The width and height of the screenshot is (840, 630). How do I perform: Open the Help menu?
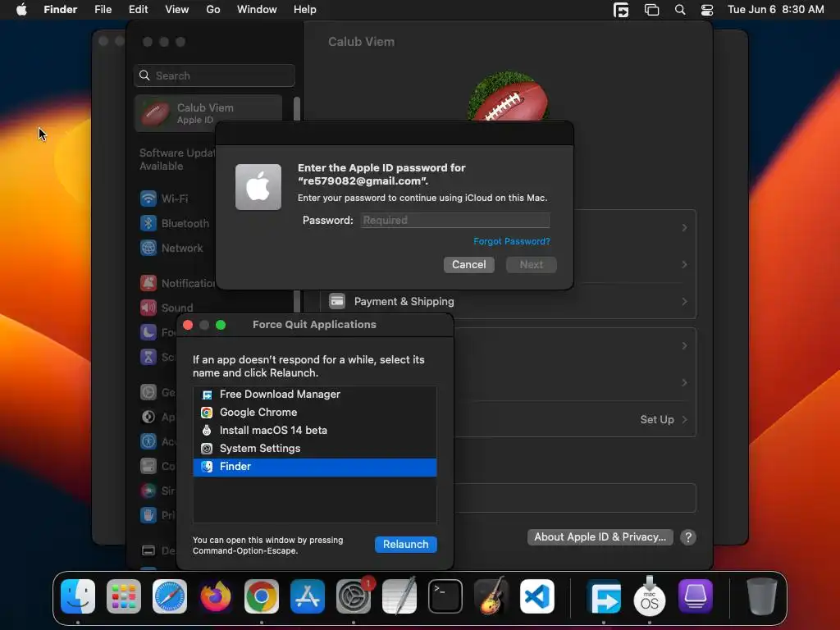305,10
